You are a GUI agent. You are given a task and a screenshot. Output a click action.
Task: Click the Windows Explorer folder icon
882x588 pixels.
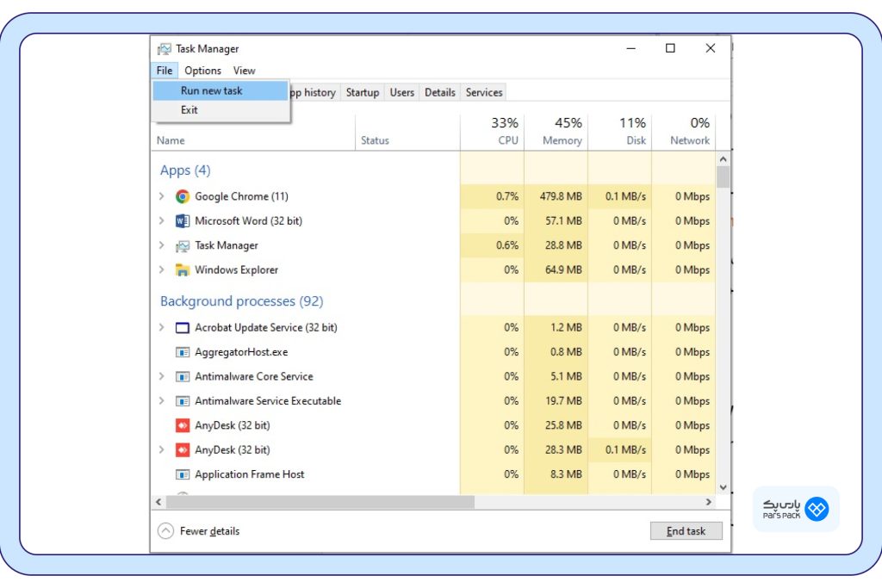coord(183,270)
